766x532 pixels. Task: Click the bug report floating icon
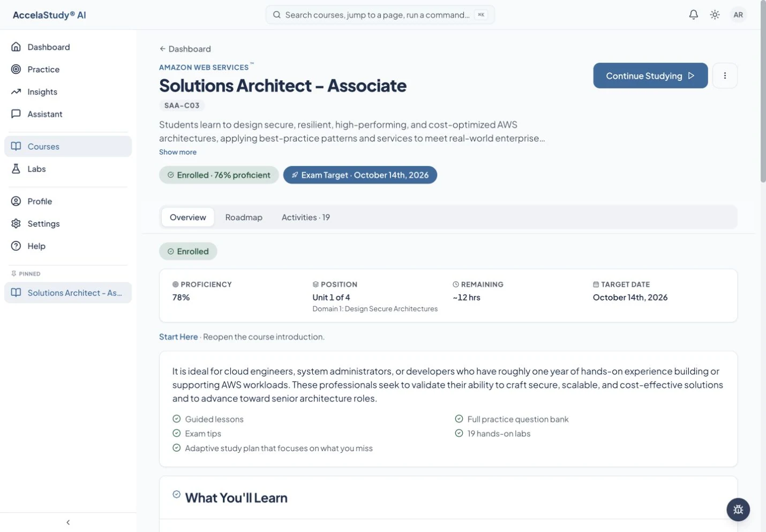click(x=738, y=509)
